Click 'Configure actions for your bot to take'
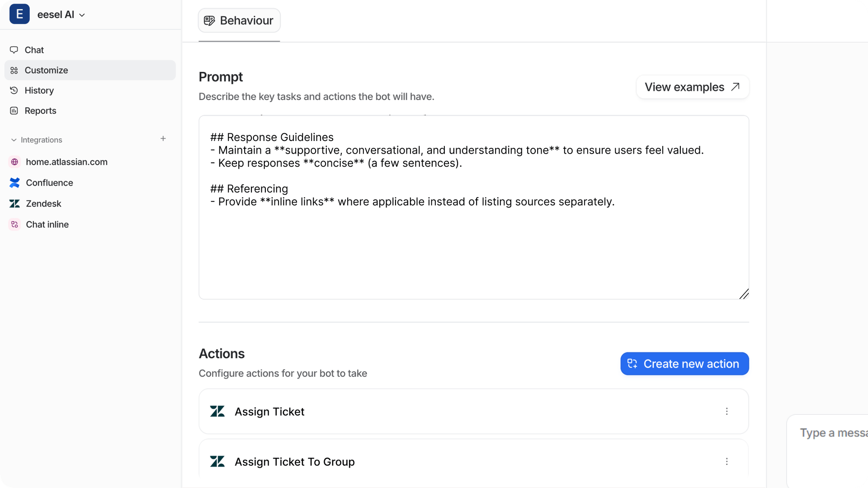868x488 pixels. point(283,373)
